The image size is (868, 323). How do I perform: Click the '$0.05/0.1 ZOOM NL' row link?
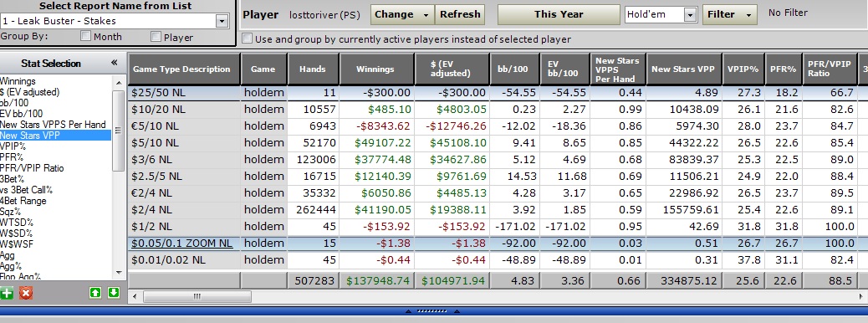(x=181, y=244)
